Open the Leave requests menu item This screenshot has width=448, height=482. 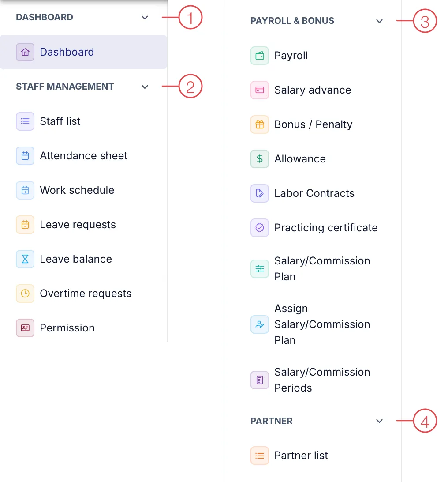pyautogui.click(x=83, y=225)
